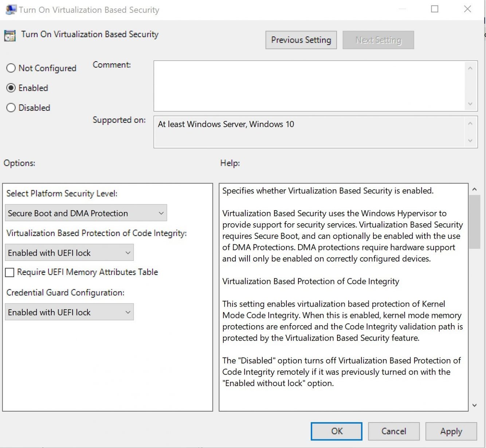Click the scroll-up arrow in the Help pane
This screenshot has width=486, height=448.
pos(474,189)
